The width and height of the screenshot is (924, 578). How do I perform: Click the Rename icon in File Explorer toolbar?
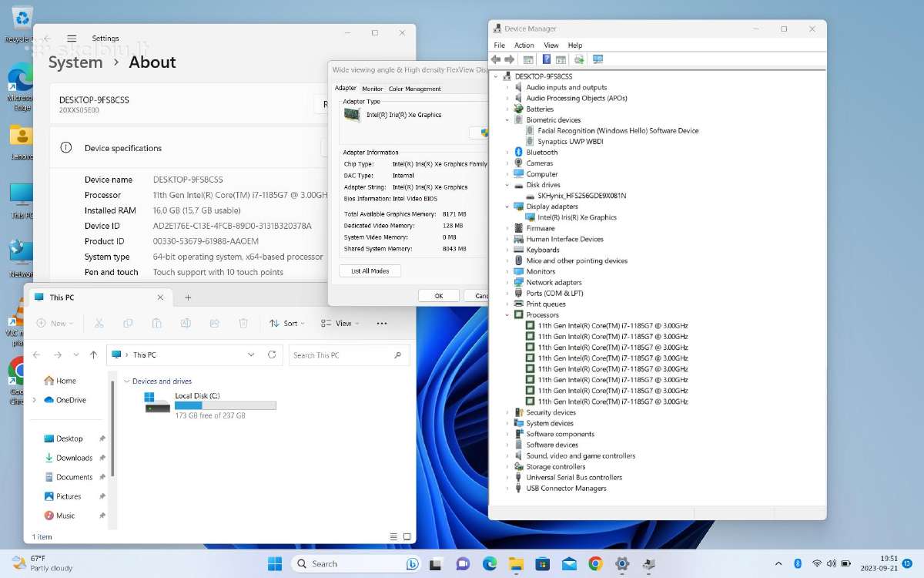[x=186, y=324]
